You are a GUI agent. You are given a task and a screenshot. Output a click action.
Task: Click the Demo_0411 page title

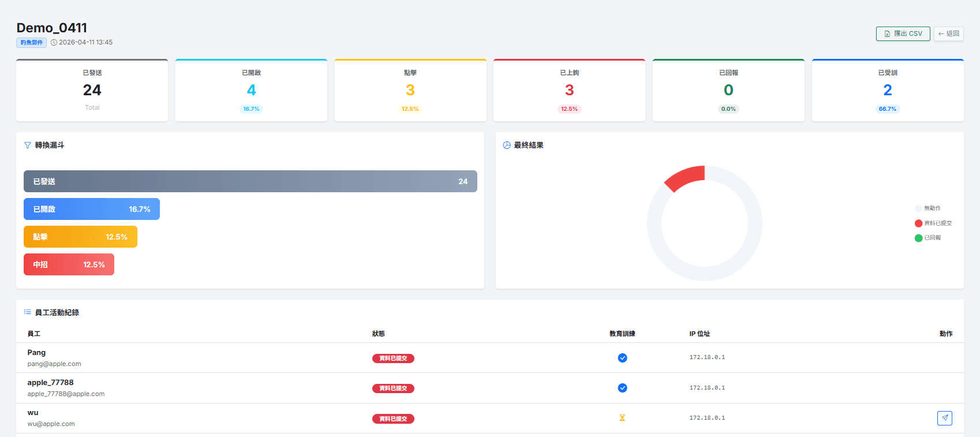tap(52, 28)
